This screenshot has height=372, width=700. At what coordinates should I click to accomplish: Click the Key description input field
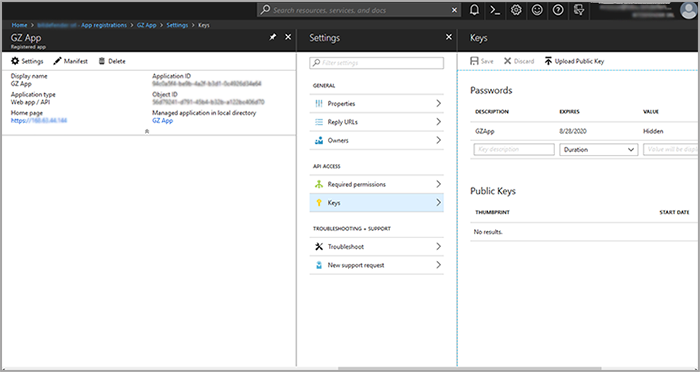pyautogui.click(x=514, y=150)
